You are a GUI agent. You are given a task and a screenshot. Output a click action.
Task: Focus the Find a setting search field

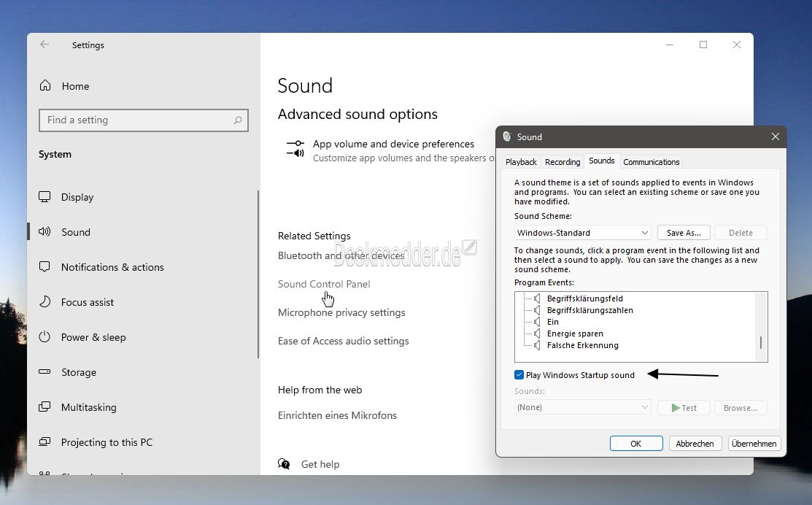click(x=144, y=120)
